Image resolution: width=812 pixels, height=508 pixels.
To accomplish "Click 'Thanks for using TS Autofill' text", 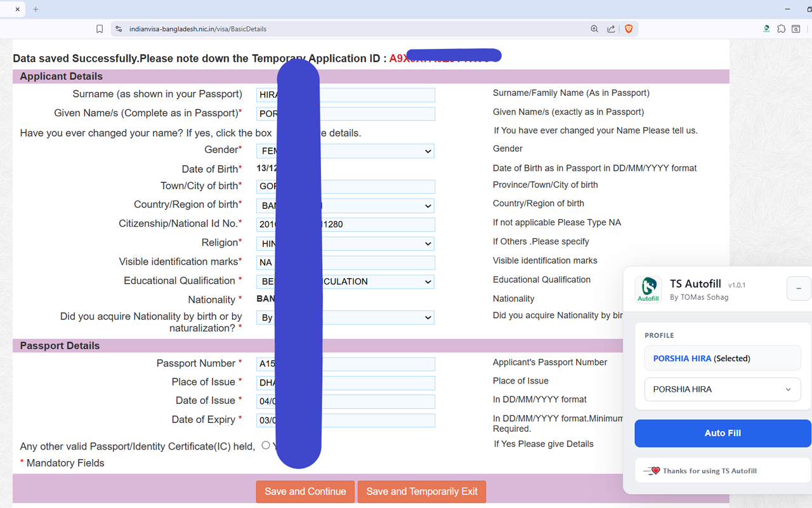I will [710, 471].
